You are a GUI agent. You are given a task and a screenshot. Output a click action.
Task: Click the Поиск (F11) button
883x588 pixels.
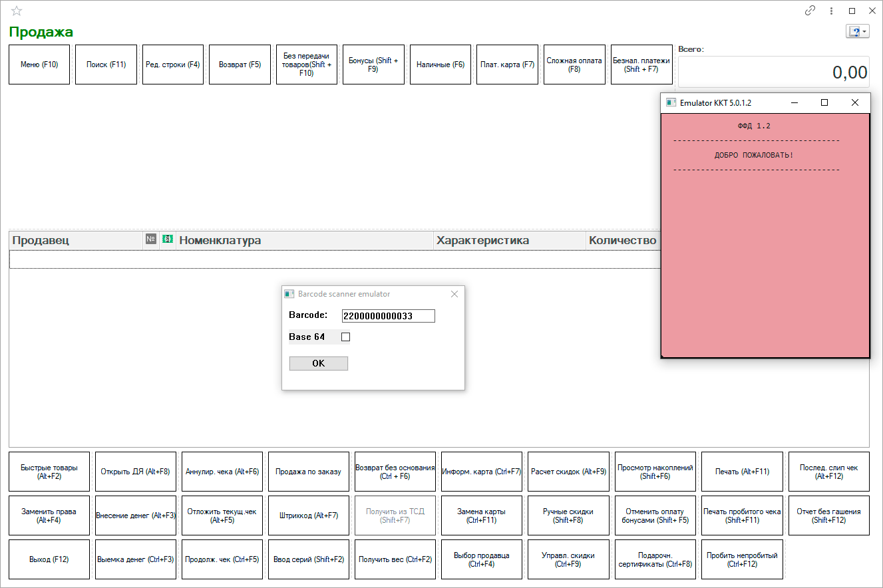click(106, 65)
